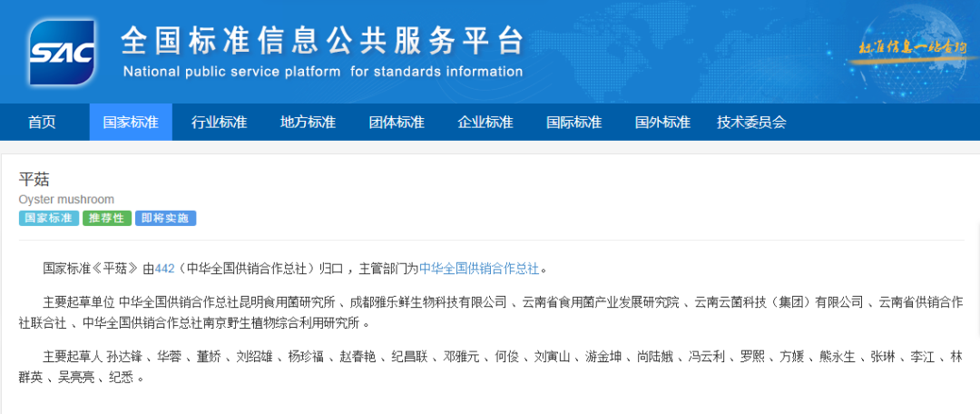Click the 全国标准信息公共服务平台 site title

click(x=322, y=40)
